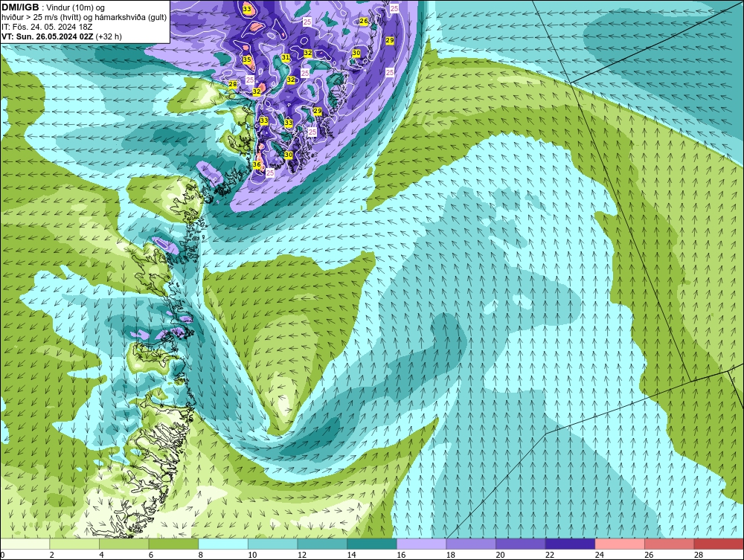This screenshot has width=744, height=560.
Task: Pick the violet 20–22 m/s legend swatch
Action: point(521,544)
